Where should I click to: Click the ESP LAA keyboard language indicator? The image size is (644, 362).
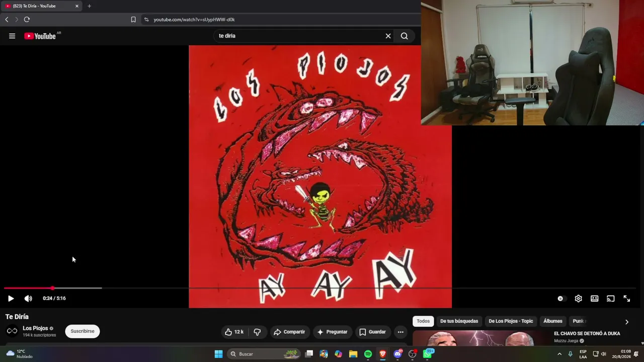(583, 354)
